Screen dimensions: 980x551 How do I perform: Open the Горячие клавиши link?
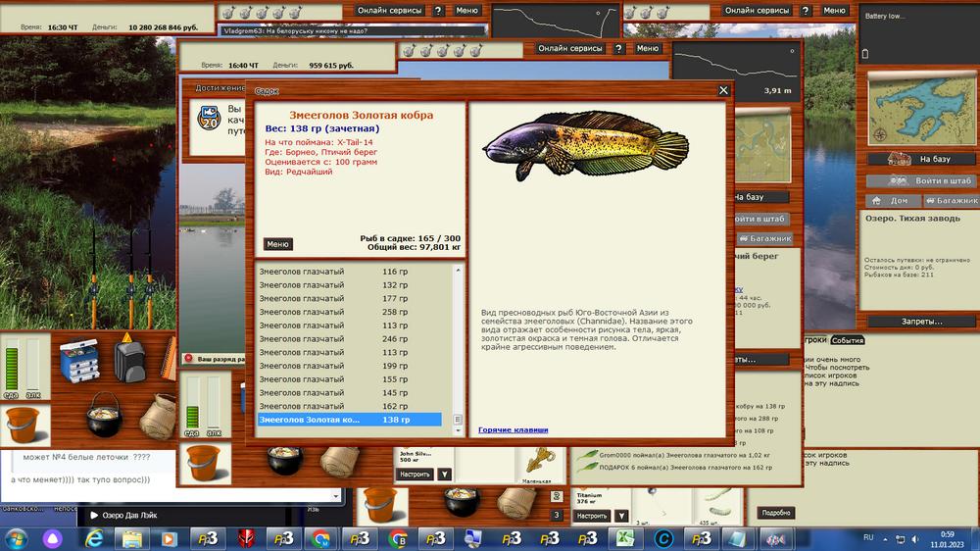coord(514,429)
